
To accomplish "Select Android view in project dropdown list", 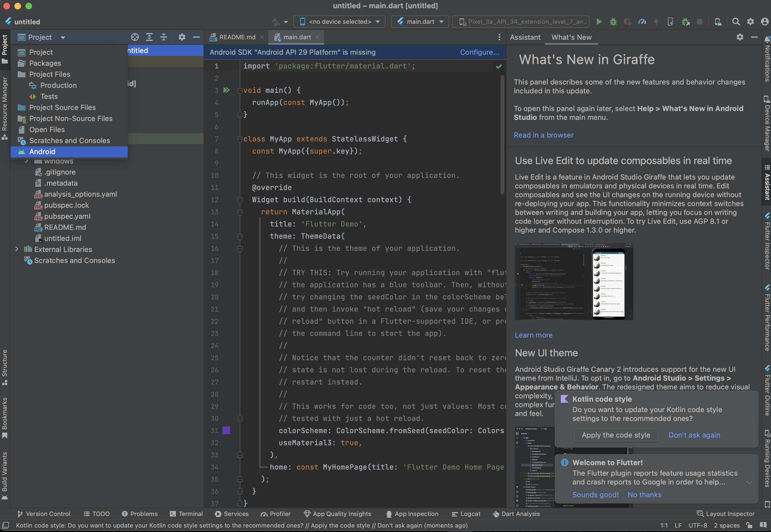I will pyautogui.click(x=42, y=152).
